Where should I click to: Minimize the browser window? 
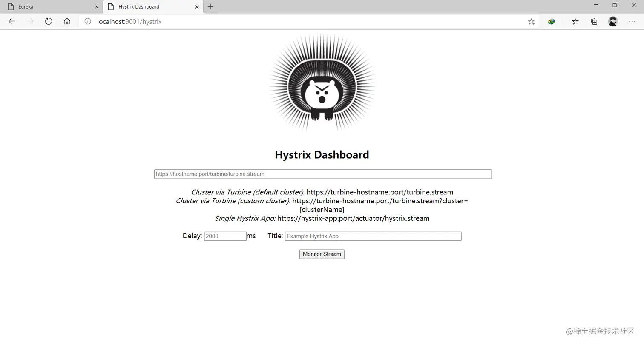(596, 5)
